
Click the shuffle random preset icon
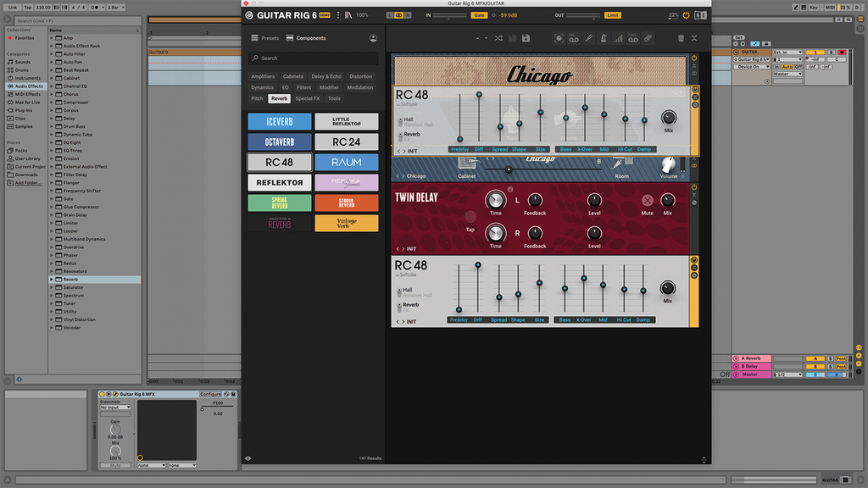point(498,37)
